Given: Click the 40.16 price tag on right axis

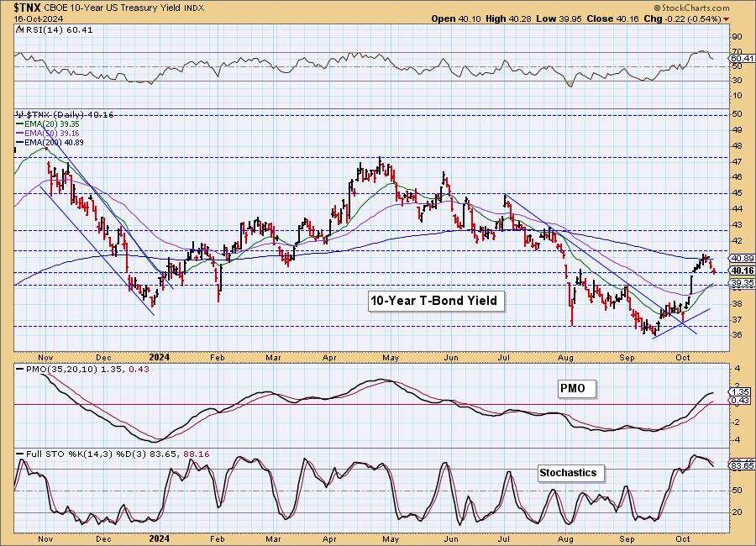Looking at the screenshot, I should tap(743, 270).
